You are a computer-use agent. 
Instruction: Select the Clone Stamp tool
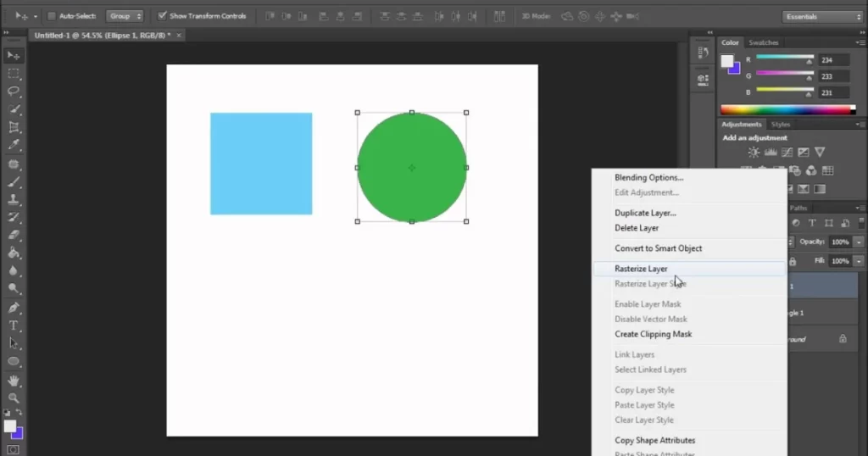pos(14,199)
